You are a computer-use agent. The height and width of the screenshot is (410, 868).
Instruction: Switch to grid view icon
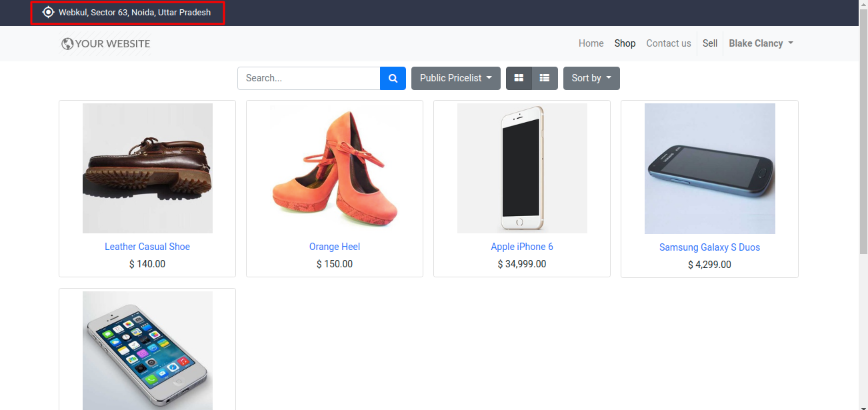pyautogui.click(x=519, y=78)
